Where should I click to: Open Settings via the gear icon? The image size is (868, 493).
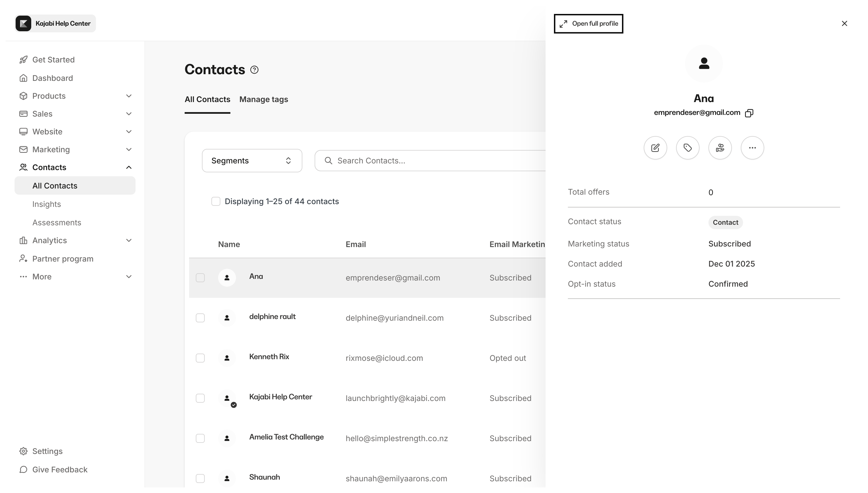(23, 451)
